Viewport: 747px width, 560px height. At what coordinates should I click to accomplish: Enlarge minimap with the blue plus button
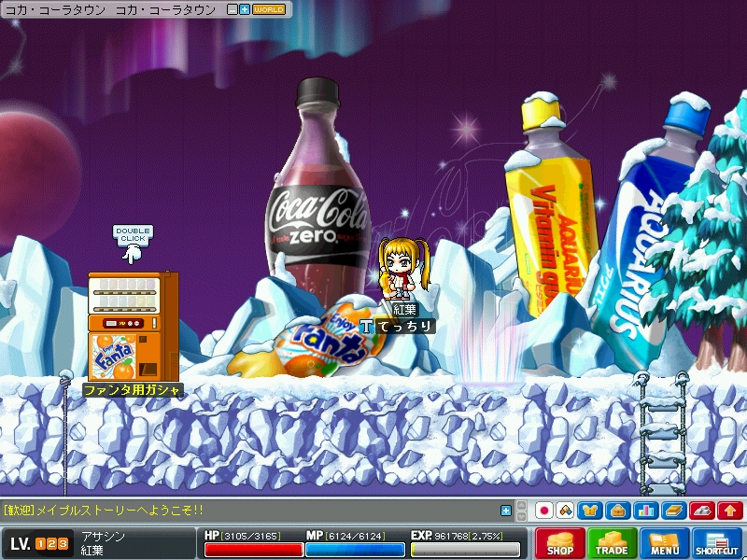[245, 9]
